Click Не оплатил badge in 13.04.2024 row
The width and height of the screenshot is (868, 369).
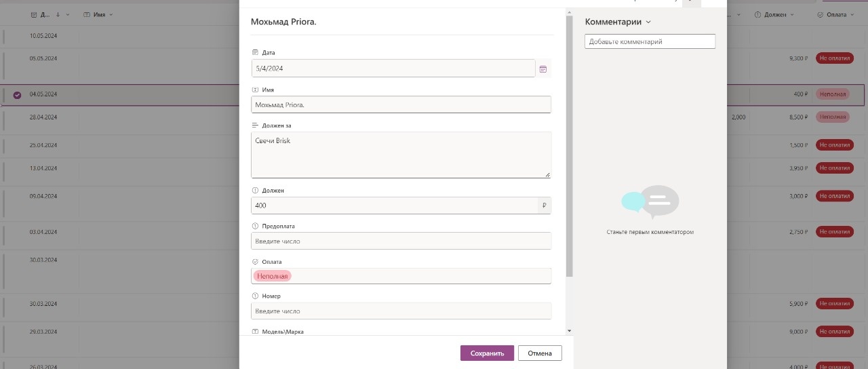click(834, 168)
